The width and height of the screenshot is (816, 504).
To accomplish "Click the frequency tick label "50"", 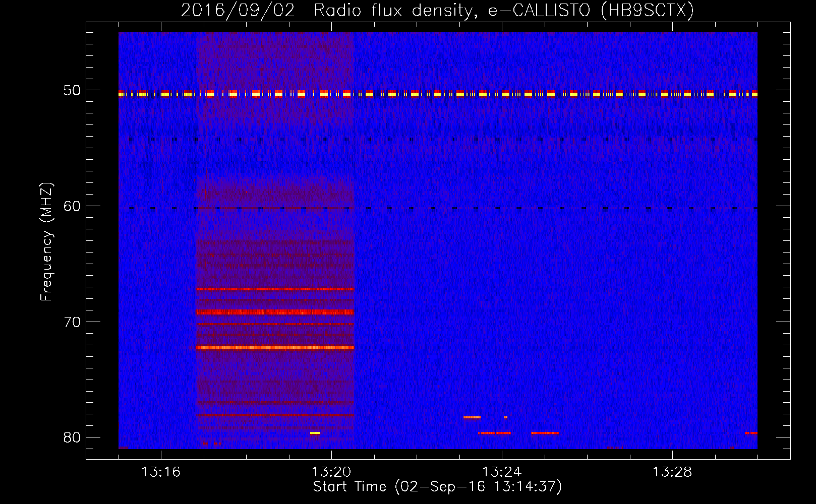I will pyautogui.click(x=72, y=91).
